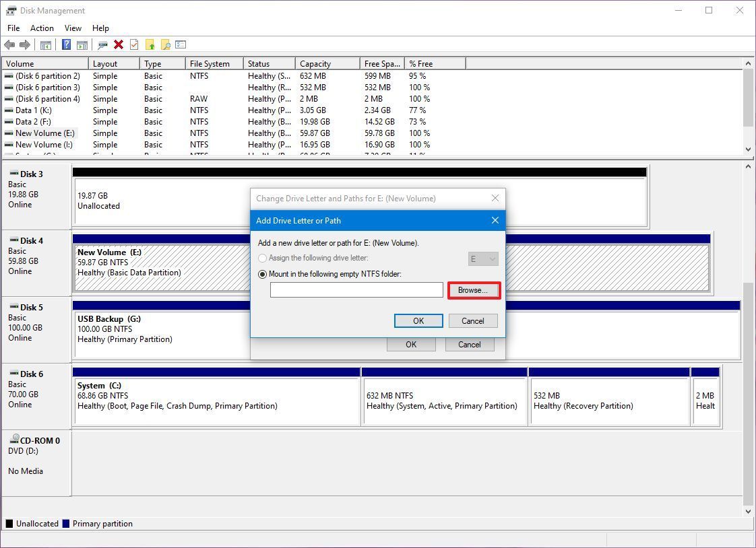Click the Forward navigation arrow in toolbar

point(24,44)
